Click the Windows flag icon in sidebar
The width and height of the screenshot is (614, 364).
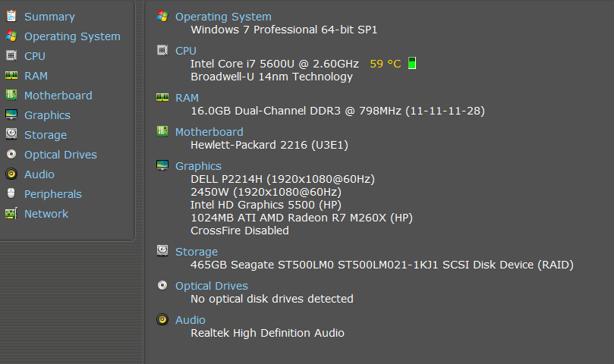(x=11, y=36)
